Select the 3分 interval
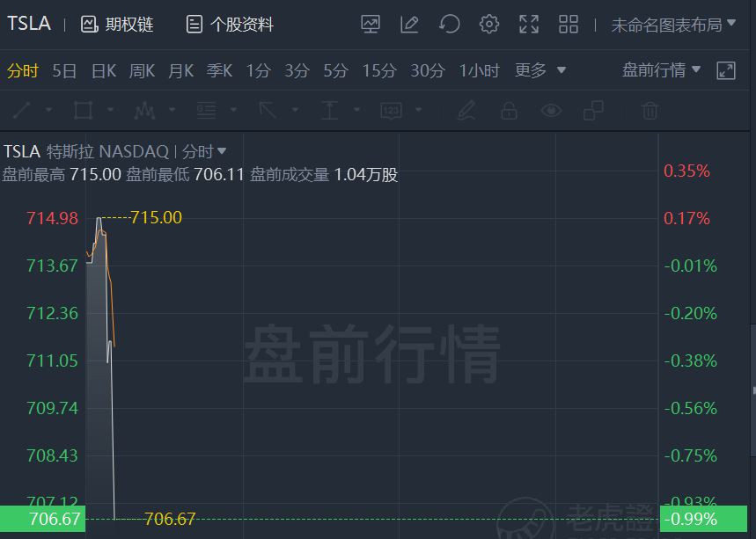The width and height of the screenshot is (756, 539). 297,71
